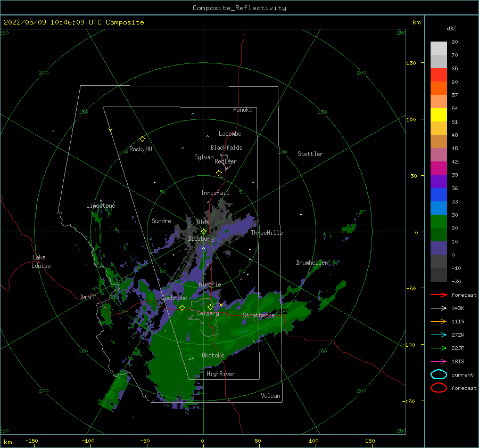
Task: Click the 54 dBZ yellow color swatch
Action: point(439,115)
